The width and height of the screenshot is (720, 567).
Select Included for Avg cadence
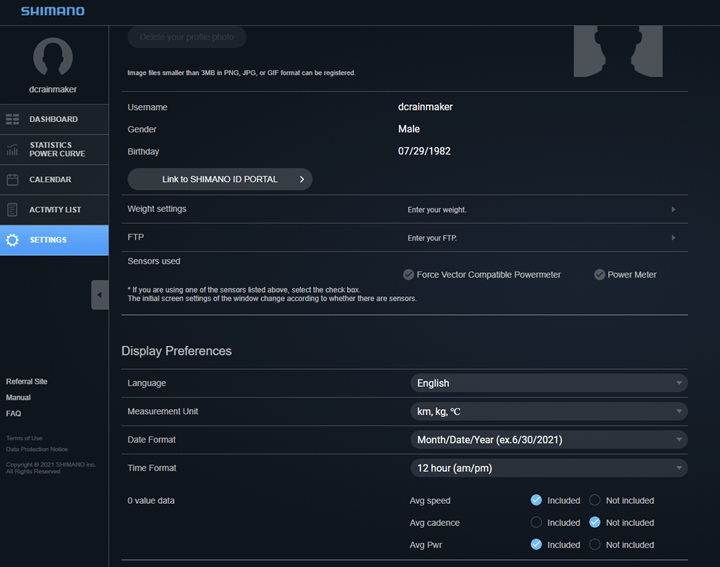(x=536, y=522)
